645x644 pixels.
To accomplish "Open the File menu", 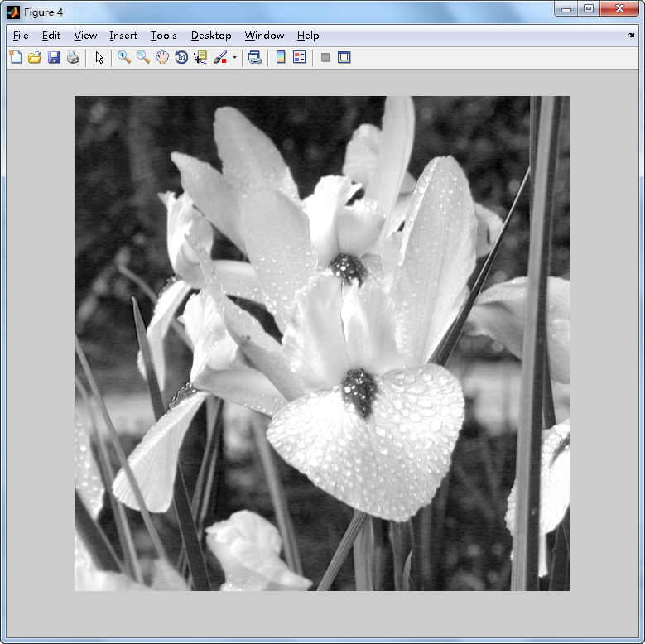I will (x=21, y=36).
